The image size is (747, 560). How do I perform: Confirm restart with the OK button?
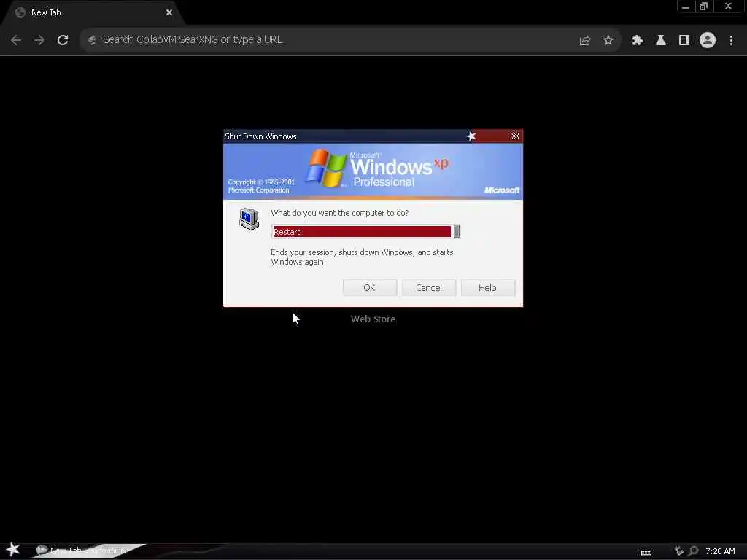[x=370, y=287]
